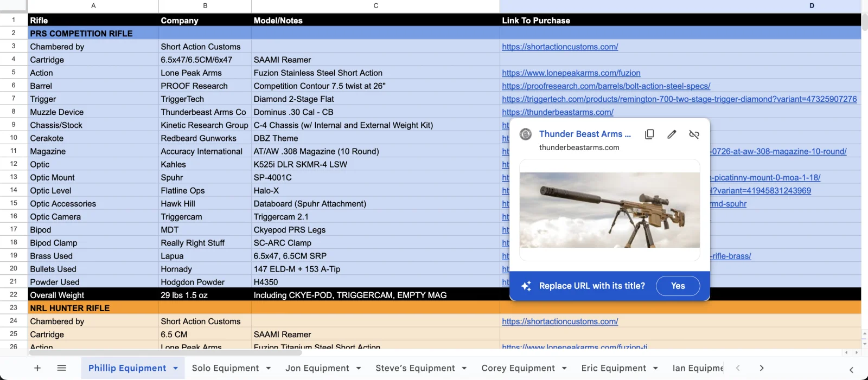The height and width of the screenshot is (380, 868).
Task: Switch to Phillip Equipment sheet tab
Action: click(127, 368)
